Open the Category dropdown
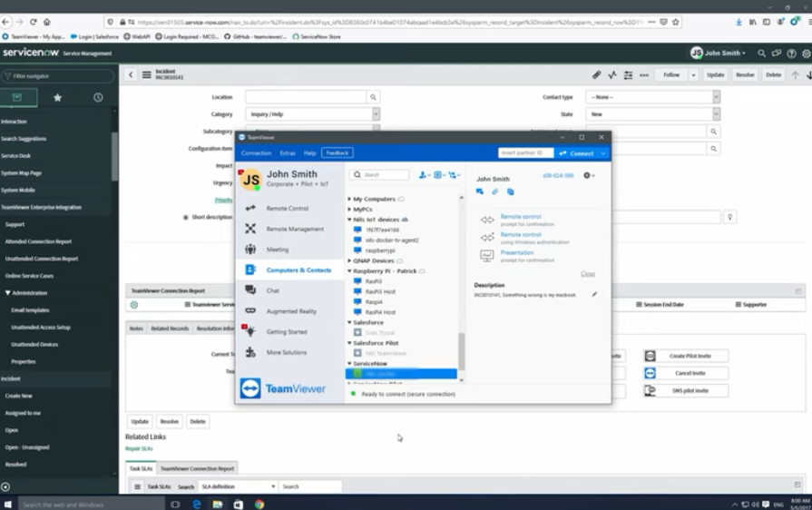 tap(313, 114)
